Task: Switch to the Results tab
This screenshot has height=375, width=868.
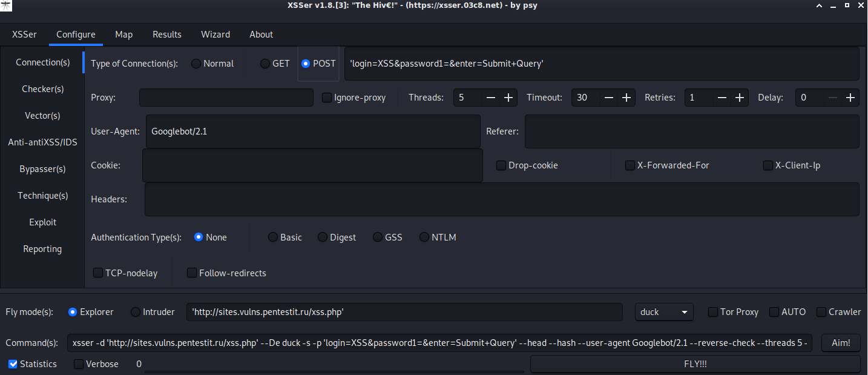Action: (167, 35)
